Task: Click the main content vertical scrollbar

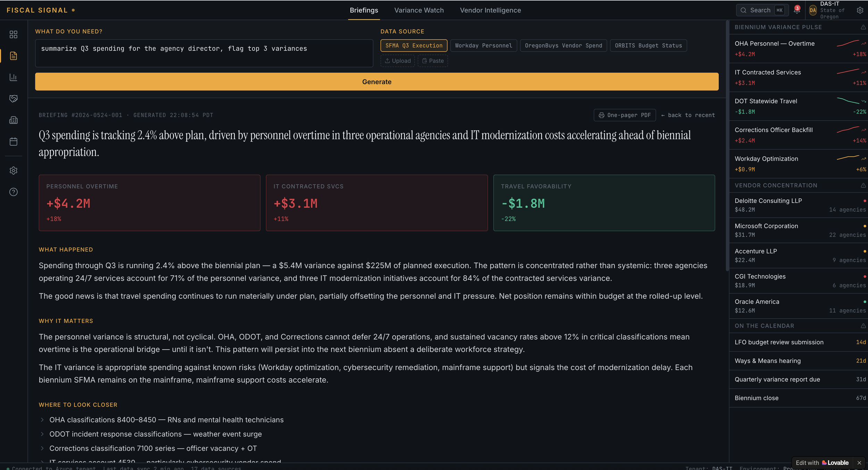Action: pos(727,146)
